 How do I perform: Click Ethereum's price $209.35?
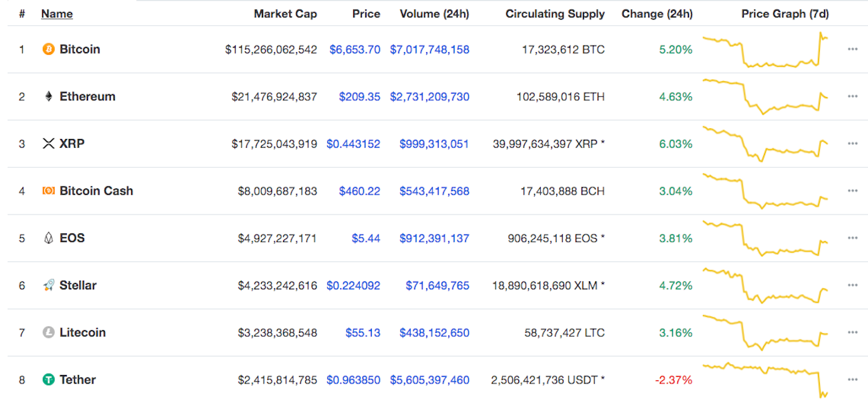[360, 97]
